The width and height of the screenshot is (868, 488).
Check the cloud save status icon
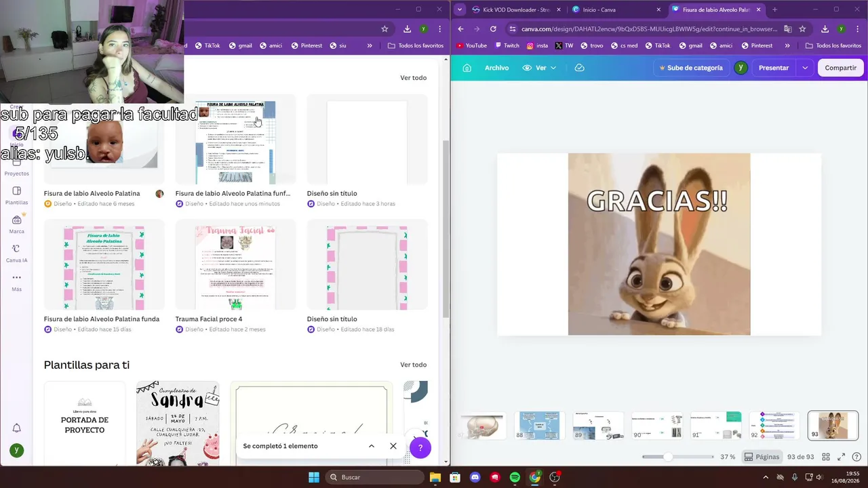pos(579,68)
